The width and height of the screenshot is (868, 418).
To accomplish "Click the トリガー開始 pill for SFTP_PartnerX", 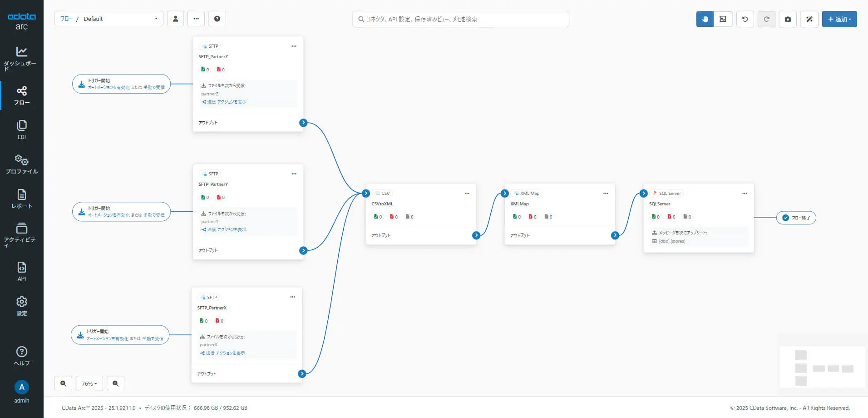I will pyautogui.click(x=120, y=335).
